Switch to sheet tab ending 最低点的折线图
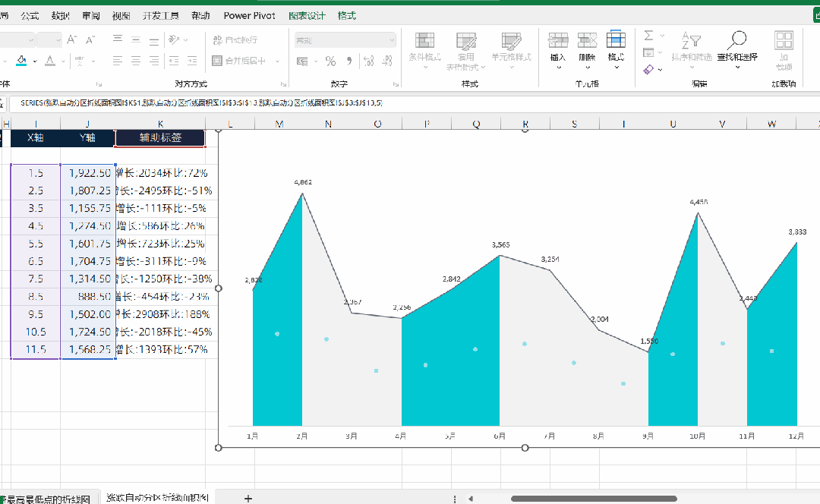This screenshot has width=820, height=504. [48, 499]
